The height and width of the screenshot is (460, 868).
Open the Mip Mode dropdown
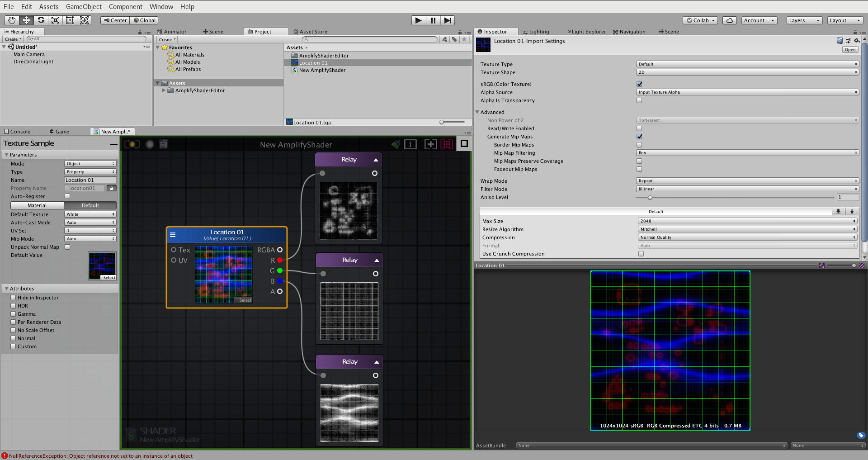click(x=90, y=239)
